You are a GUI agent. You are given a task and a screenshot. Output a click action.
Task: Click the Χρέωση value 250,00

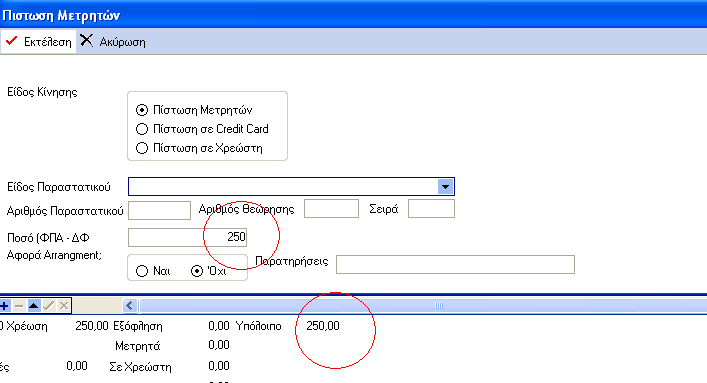pos(92,326)
